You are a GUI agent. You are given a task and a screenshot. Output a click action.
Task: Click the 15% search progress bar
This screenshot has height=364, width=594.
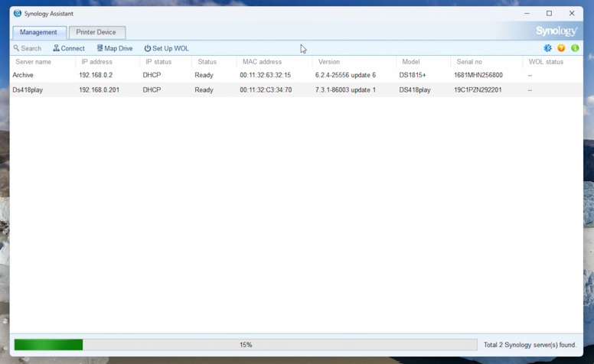coord(246,345)
